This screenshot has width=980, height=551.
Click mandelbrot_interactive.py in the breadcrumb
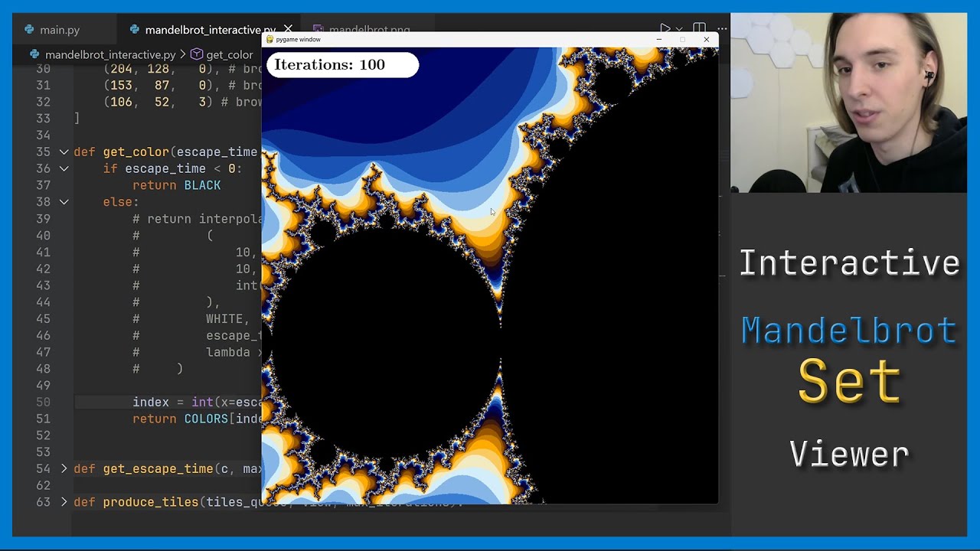coord(110,54)
